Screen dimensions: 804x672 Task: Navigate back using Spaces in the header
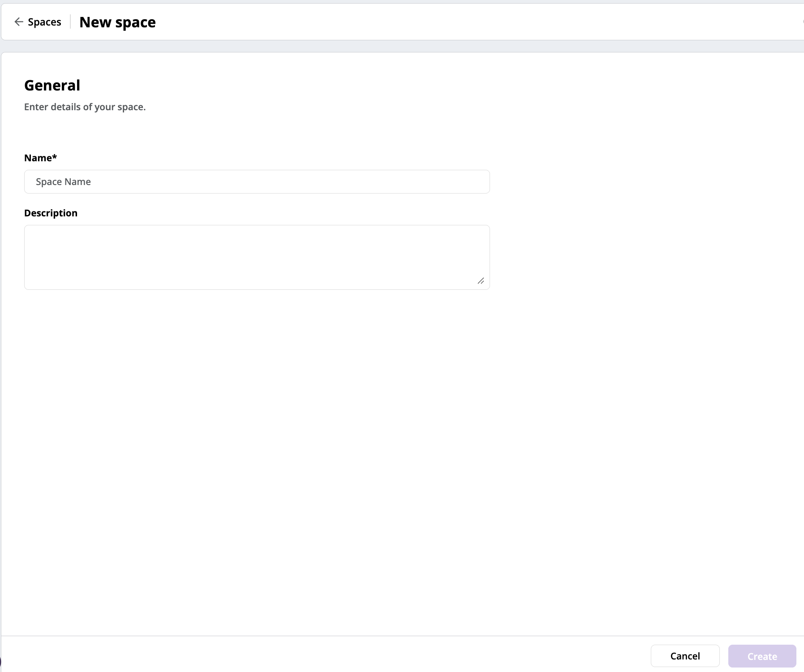tap(44, 22)
